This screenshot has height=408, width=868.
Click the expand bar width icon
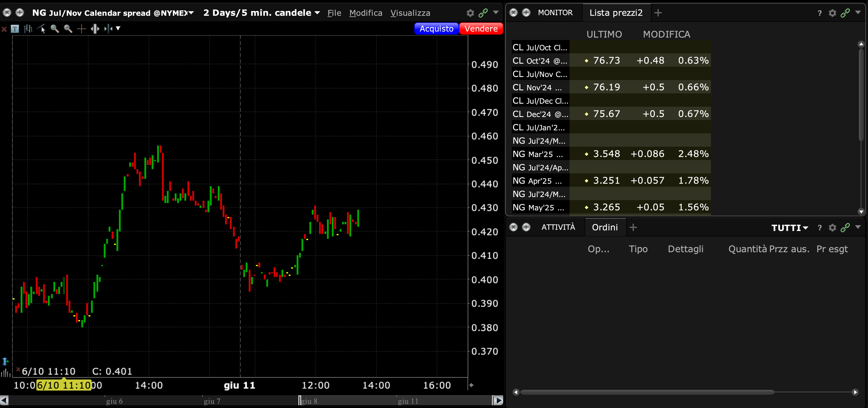pyautogui.click(x=95, y=29)
